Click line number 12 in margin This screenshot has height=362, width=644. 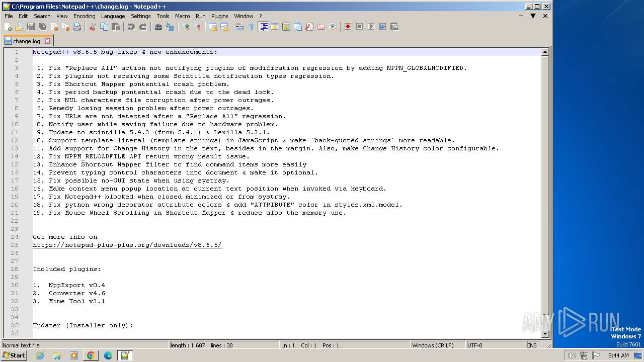(x=15, y=140)
